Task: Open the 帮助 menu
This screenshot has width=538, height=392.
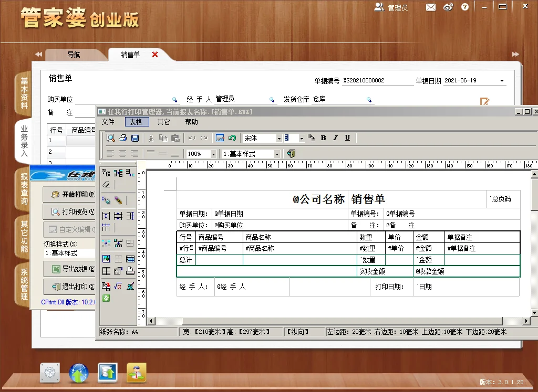Action: click(x=191, y=122)
